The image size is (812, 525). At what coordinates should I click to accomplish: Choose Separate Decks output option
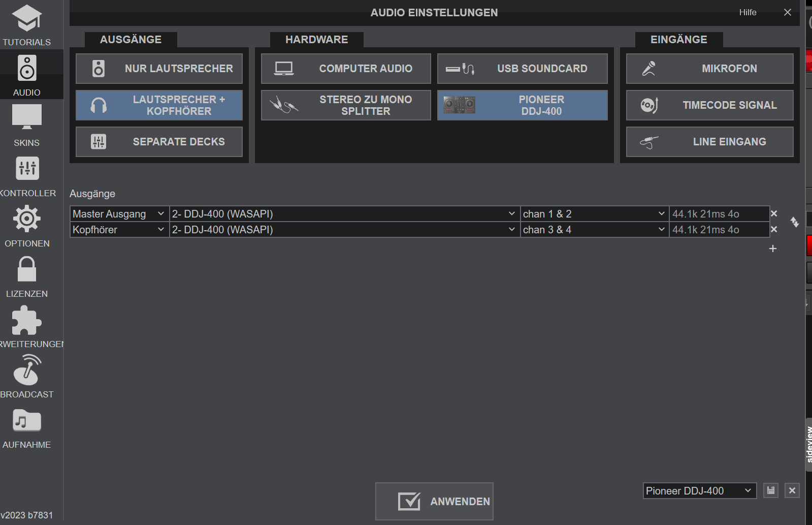click(x=159, y=142)
